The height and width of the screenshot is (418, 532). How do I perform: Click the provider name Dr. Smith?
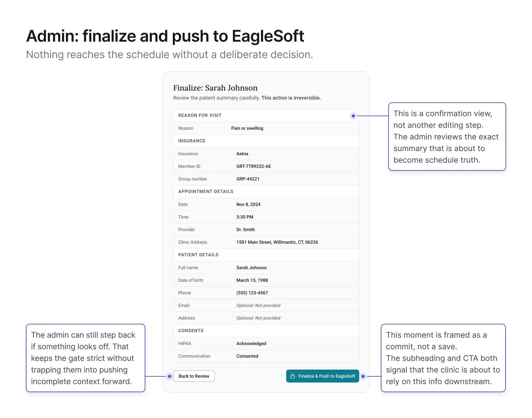[245, 230]
